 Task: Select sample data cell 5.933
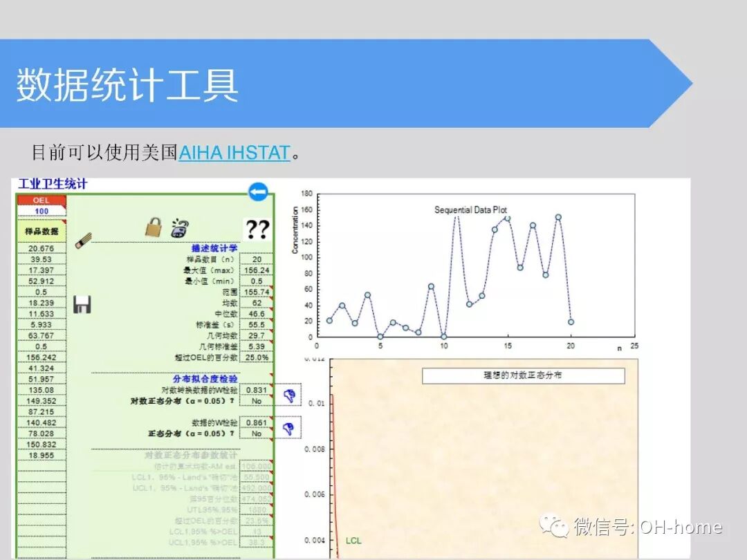[41, 325]
